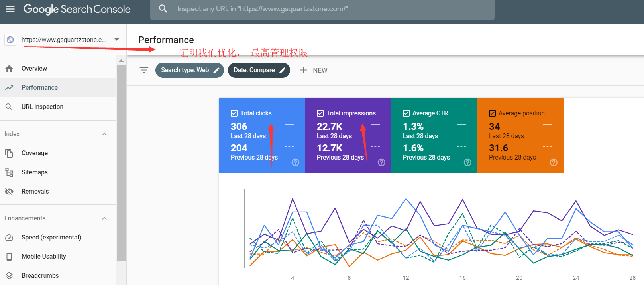The width and height of the screenshot is (644, 285).
Task: Open help for Total impressions card
Action: (381, 162)
